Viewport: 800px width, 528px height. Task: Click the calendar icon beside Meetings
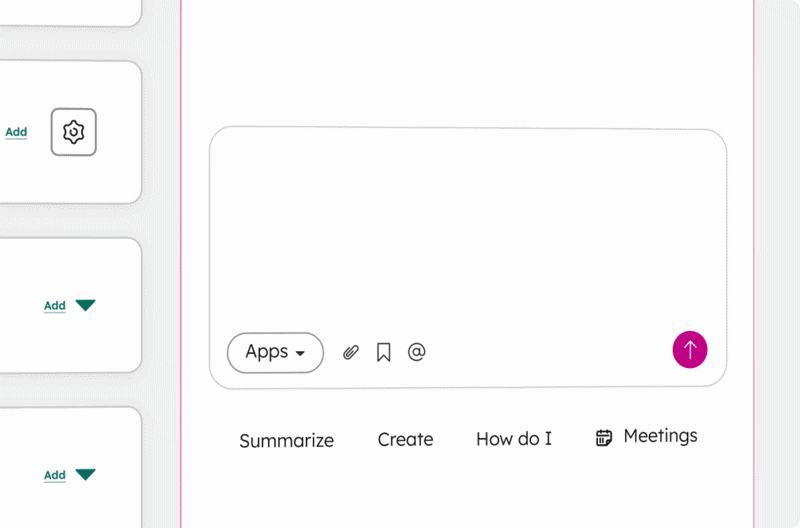(x=604, y=438)
